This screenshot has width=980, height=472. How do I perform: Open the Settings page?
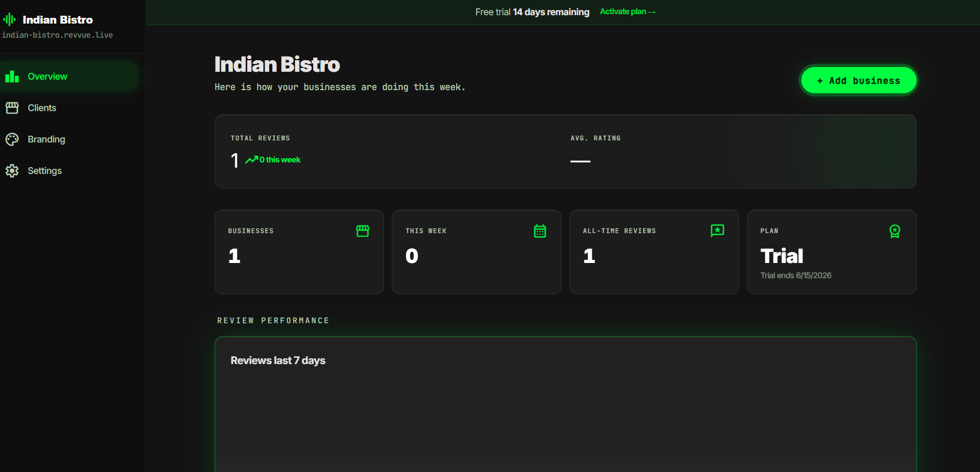click(x=69, y=171)
